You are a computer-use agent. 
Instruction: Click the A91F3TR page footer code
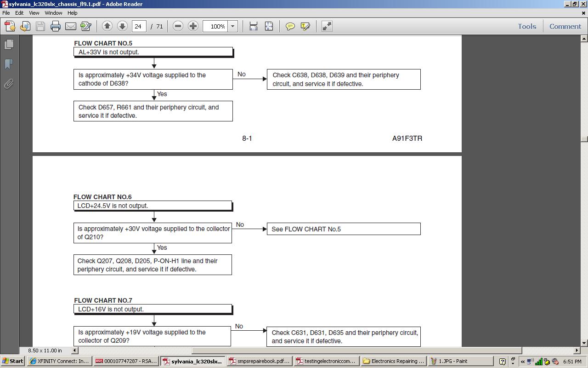click(407, 138)
